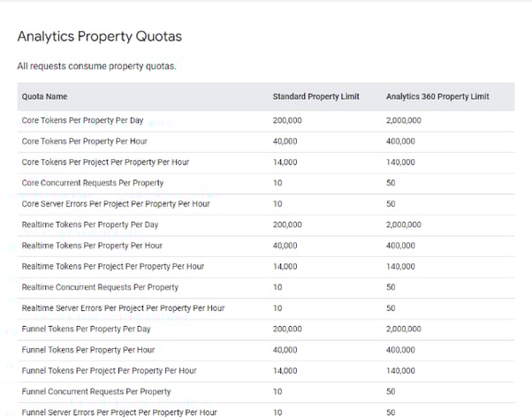The image size is (532, 417).
Task: Select the Analytics 360 Property Limit header
Action: pyautogui.click(x=437, y=96)
